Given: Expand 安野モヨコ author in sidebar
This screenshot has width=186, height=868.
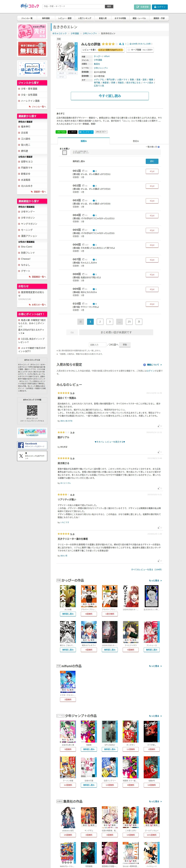Looking at the screenshot, I should click(x=32, y=162).
